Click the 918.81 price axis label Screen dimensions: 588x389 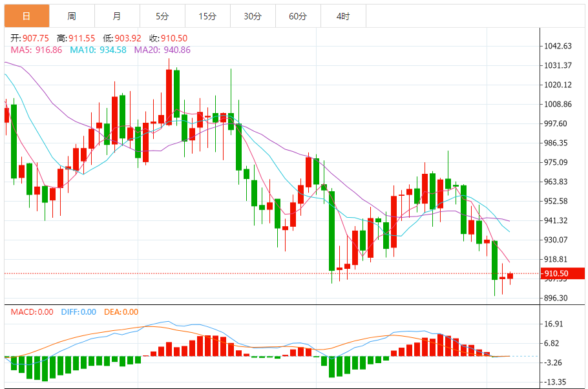coord(556,259)
